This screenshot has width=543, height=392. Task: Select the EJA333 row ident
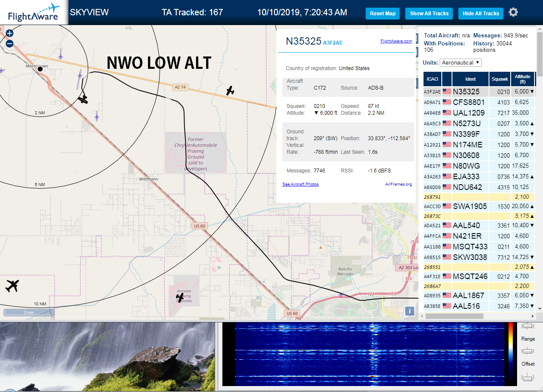(x=466, y=177)
